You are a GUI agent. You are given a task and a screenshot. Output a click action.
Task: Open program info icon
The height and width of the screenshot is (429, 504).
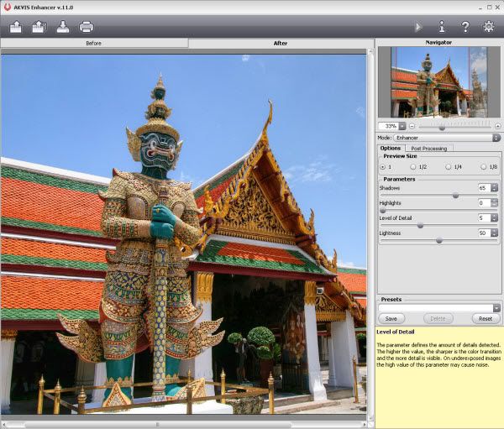click(x=442, y=27)
